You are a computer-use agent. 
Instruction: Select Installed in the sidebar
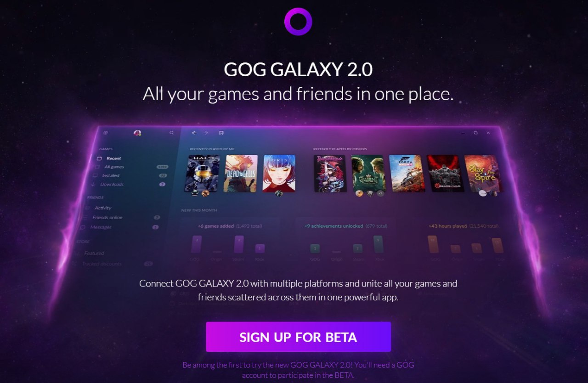click(x=127, y=175)
